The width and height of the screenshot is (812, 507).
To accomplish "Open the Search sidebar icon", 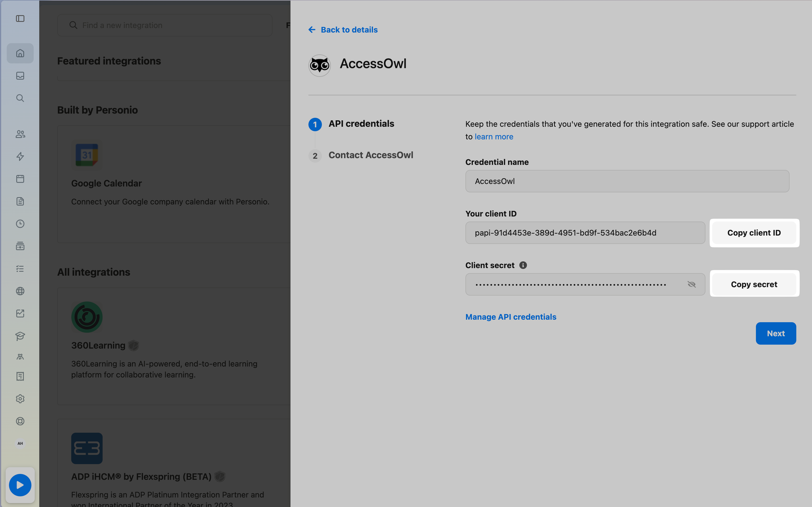I will pos(20,98).
